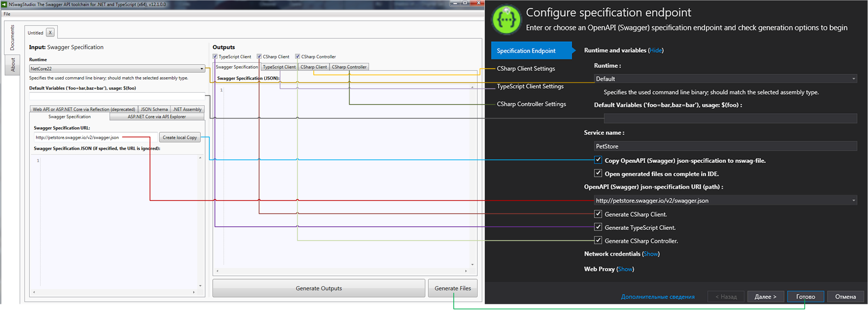Show Network credentials section
Viewport: 868px width, 316px height.
[x=651, y=254]
